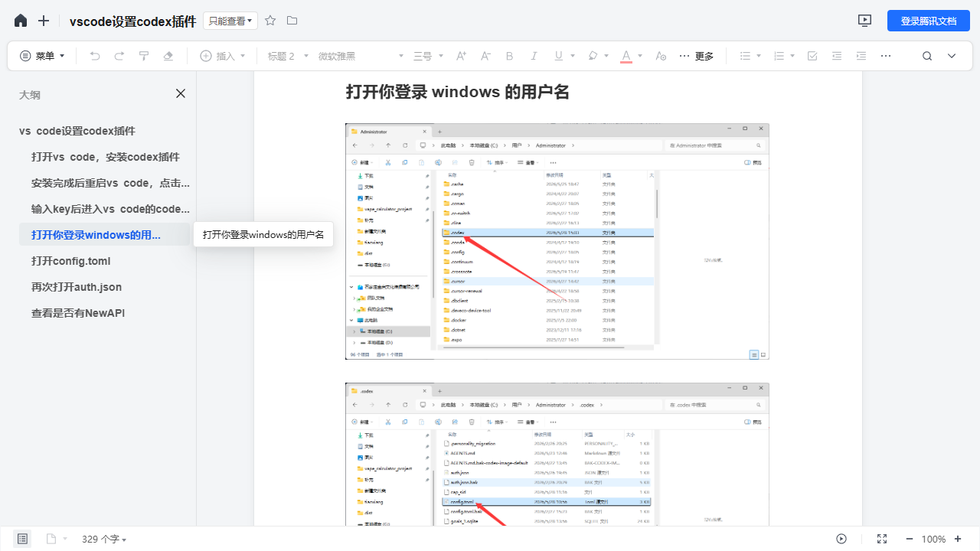Create a new document with plus icon
Image resolution: width=980 pixels, height=551 pixels.
(44, 21)
